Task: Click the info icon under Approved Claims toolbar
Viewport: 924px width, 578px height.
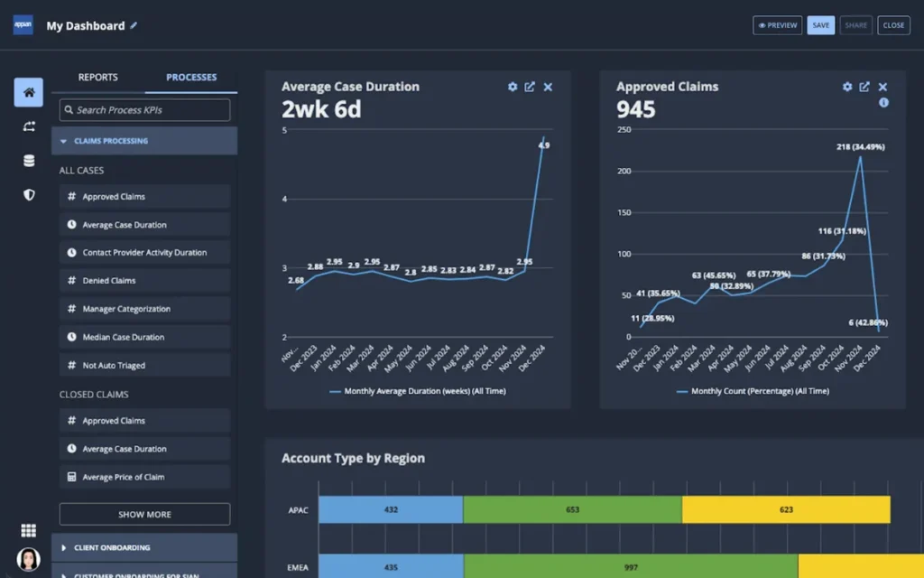Action: pyautogui.click(x=883, y=103)
